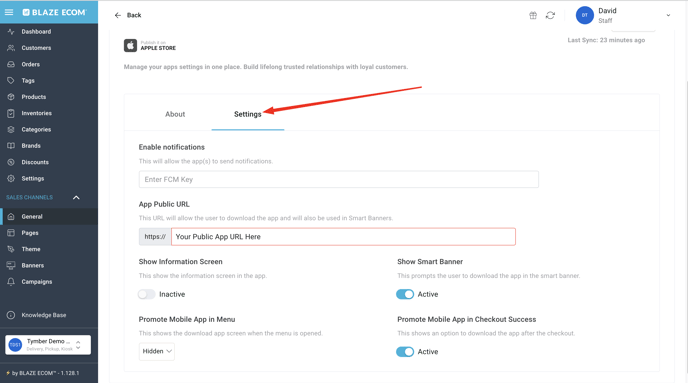Click the Apple Store icon
Screen dimensions: 688x383
pyautogui.click(x=130, y=45)
